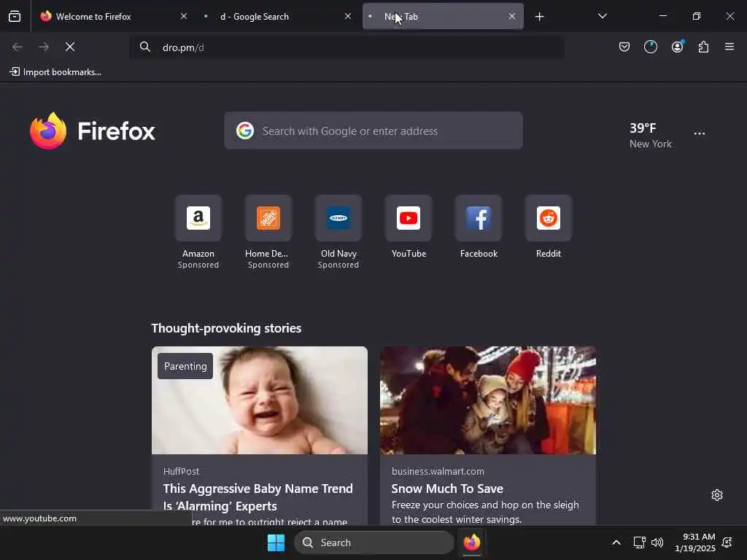Open the Firefox account icon
The image size is (747, 560).
tap(677, 47)
